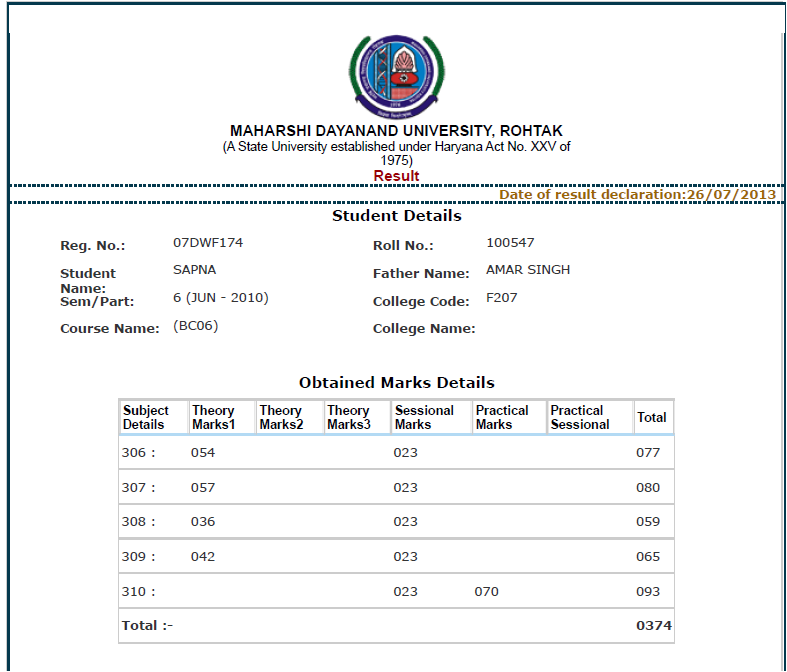The height and width of the screenshot is (672, 787).
Task: Click theory marks 036 for subject 308
Action: tap(203, 522)
